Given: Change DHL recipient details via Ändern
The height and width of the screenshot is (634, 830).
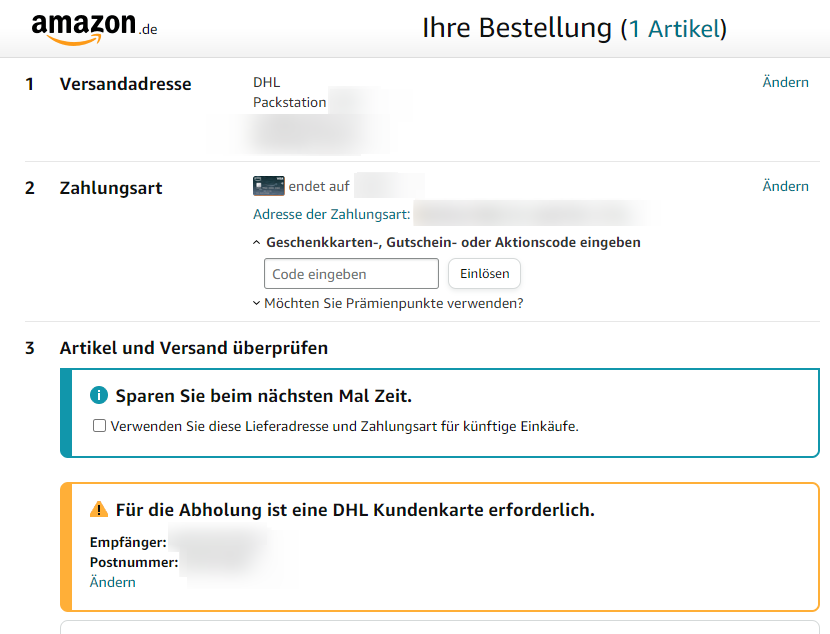Looking at the screenshot, I should click(113, 582).
